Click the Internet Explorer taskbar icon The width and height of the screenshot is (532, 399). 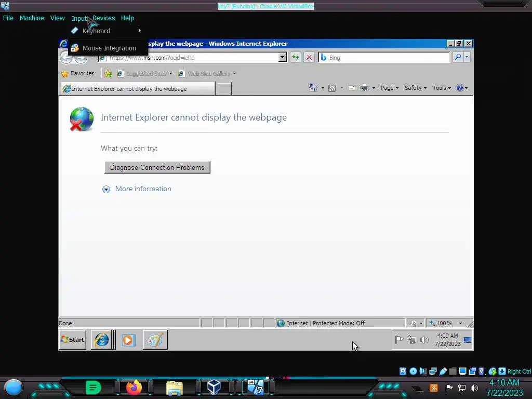[102, 340]
